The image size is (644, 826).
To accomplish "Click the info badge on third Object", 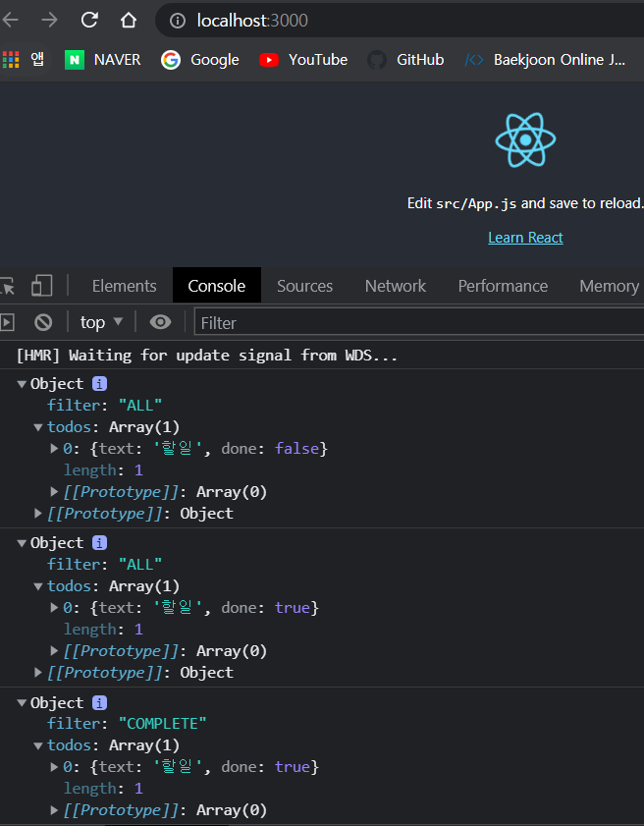I will click(x=99, y=702).
